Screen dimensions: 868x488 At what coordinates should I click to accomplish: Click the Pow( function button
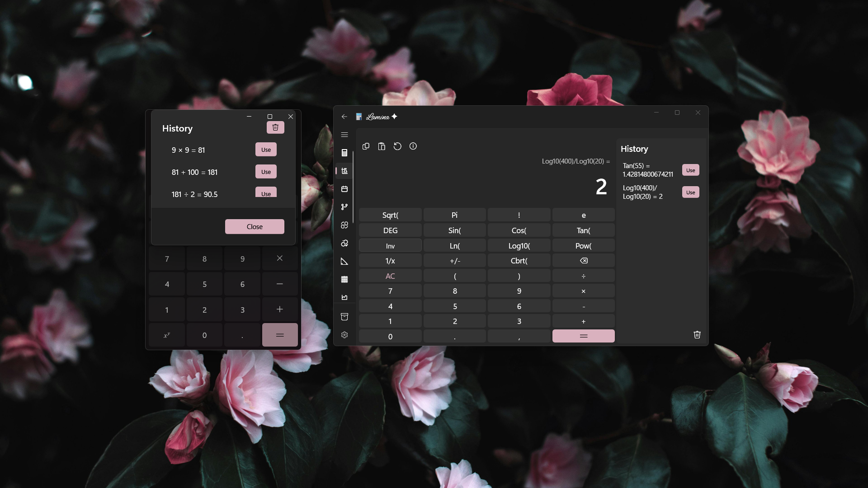583,246
